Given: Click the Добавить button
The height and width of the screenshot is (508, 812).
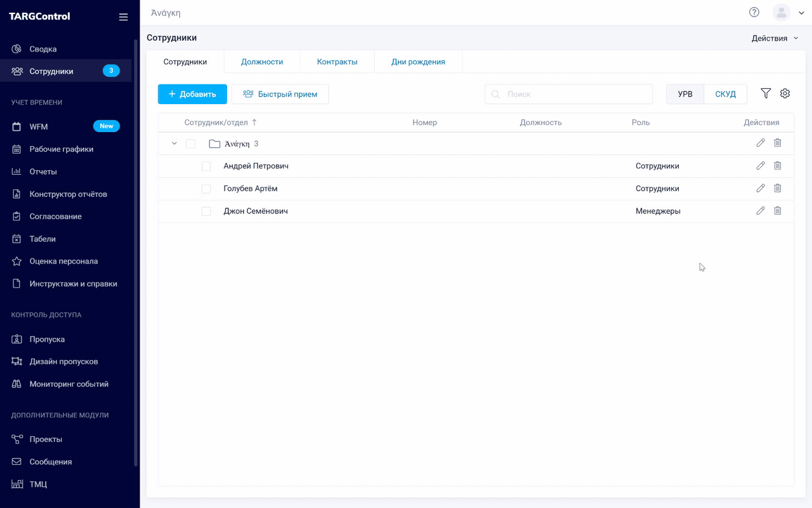Looking at the screenshot, I should click(x=192, y=94).
